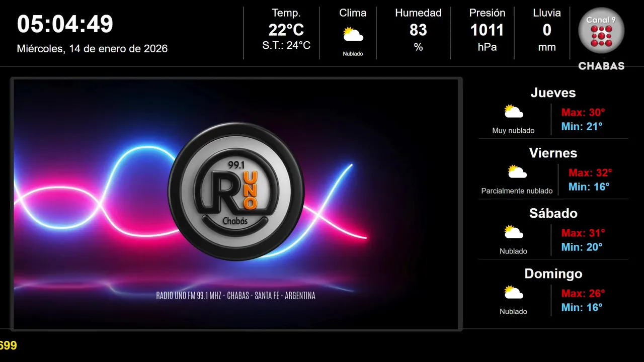Click the Presión label
The image size is (644, 362).
[487, 13]
